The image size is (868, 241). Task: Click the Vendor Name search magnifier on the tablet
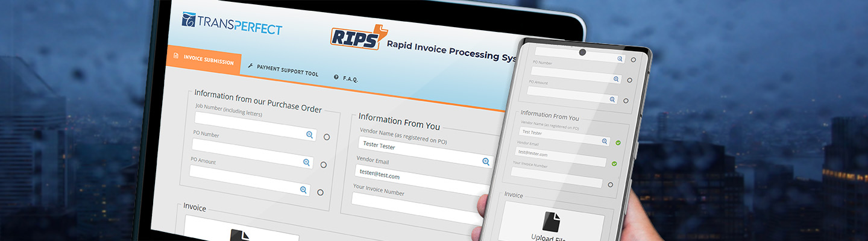[485, 161]
